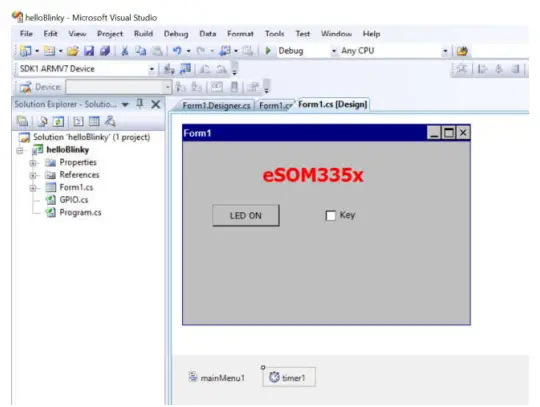Open the SDK1 ARMV7 Device dropdown
The height and width of the screenshot is (407, 540).
click(152, 69)
